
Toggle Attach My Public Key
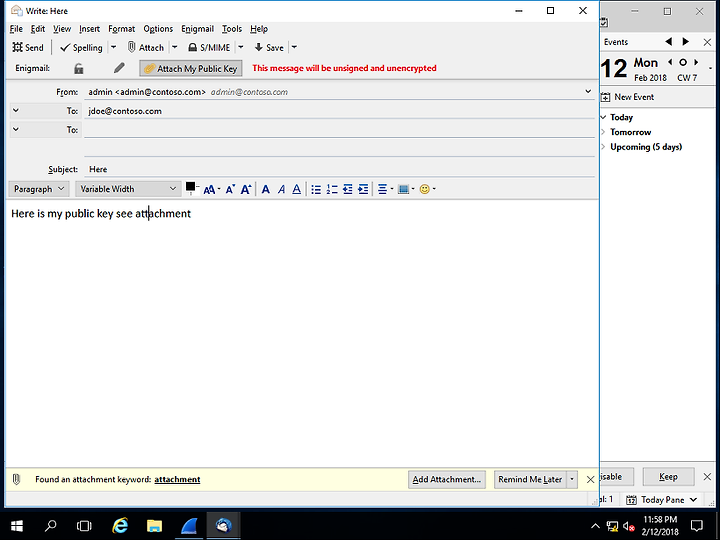(x=191, y=68)
